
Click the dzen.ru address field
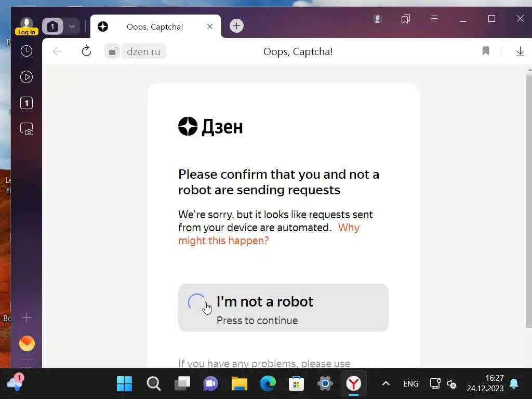pyautogui.click(x=143, y=51)
